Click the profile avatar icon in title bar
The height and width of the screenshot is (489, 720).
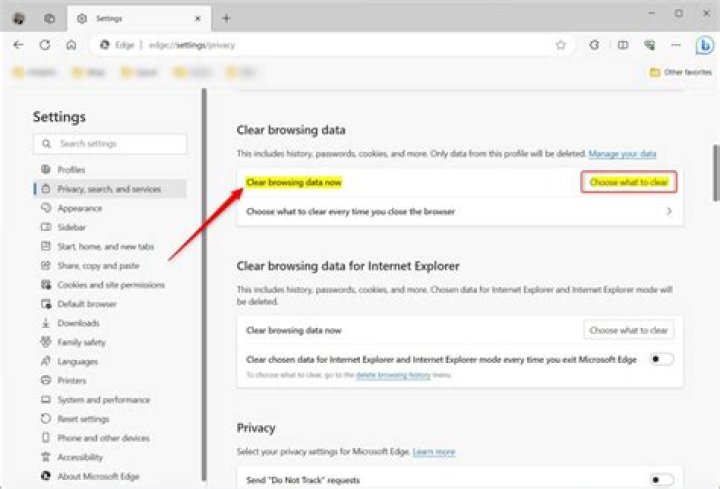tap(19, 18)
